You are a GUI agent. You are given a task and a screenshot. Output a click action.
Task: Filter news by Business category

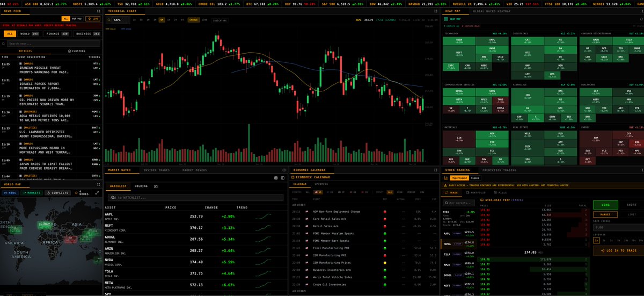pos(88,33)
